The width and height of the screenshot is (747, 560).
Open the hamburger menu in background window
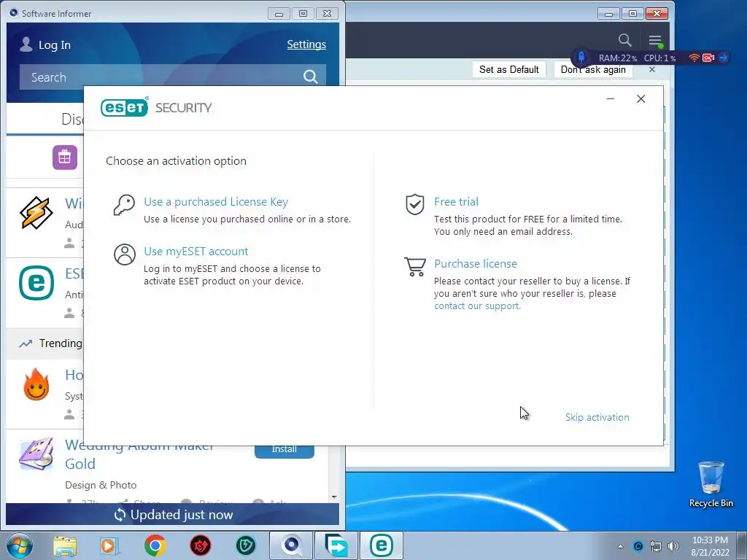click(x=655, y=40)
